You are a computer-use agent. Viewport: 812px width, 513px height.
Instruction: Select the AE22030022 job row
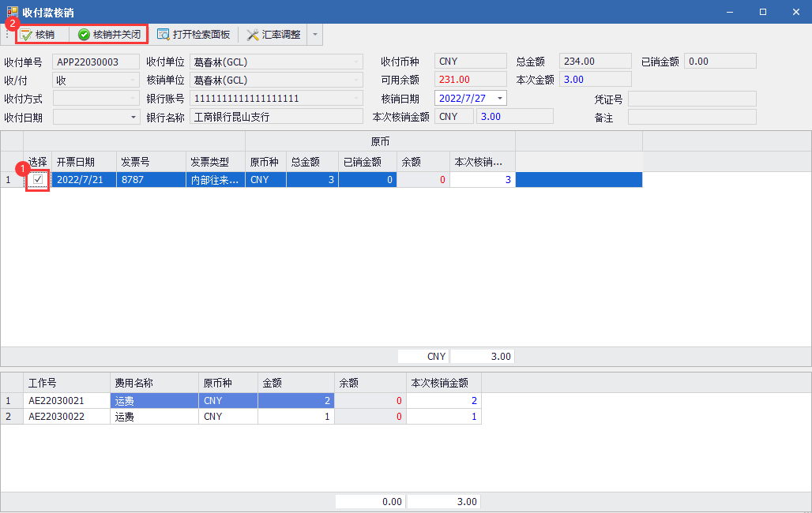66,417
